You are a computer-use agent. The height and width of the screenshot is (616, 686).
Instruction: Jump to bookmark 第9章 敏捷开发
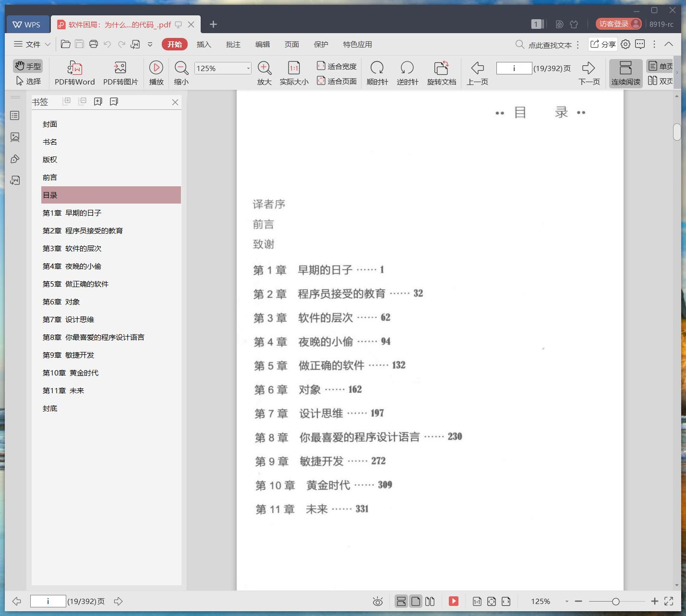[68, 355]
